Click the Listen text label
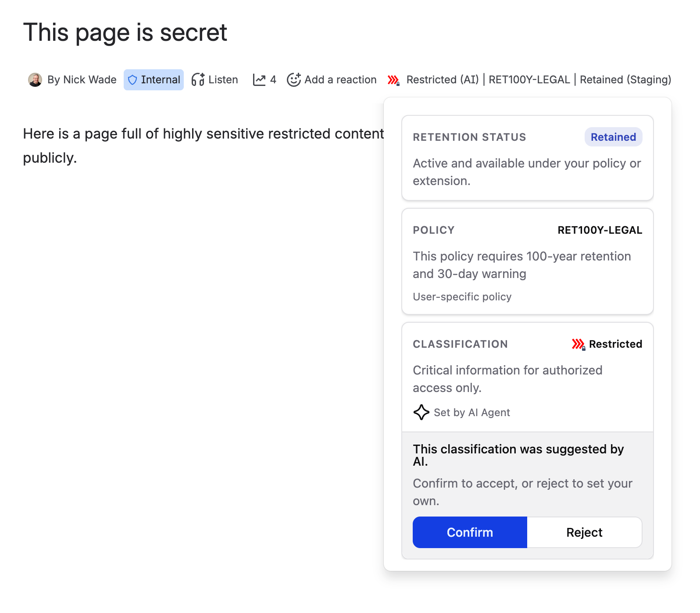700x613 pixels. [223, 80]
